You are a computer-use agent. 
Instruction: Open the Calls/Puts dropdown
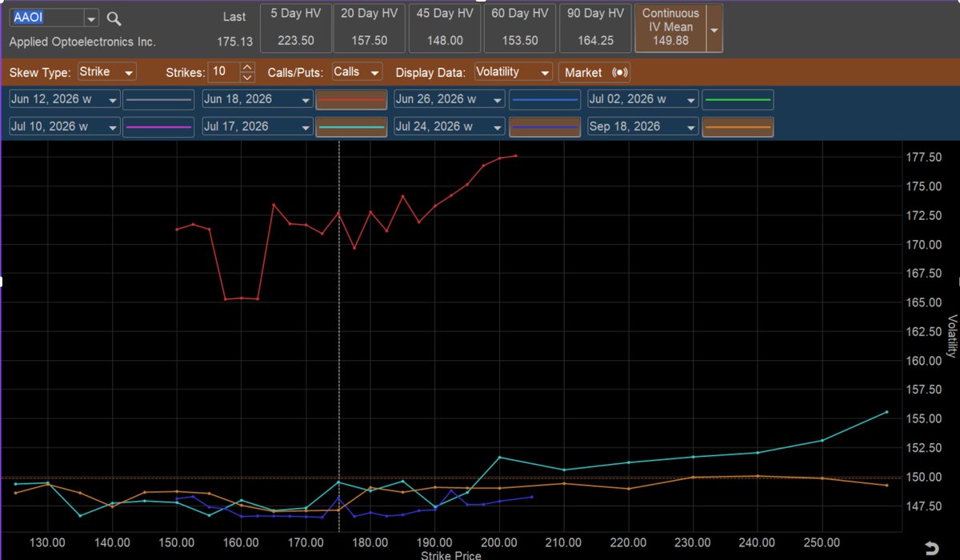357,72
